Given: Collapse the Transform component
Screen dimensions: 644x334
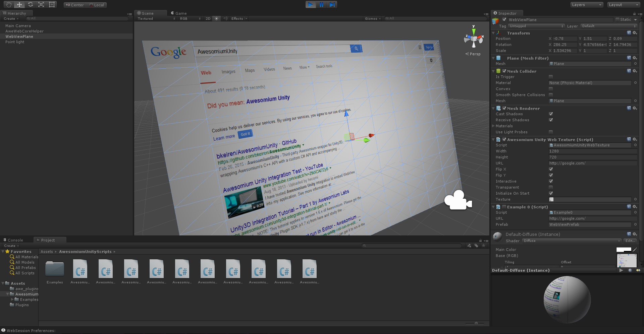Looking at the screenshot, I should (493, 33).
